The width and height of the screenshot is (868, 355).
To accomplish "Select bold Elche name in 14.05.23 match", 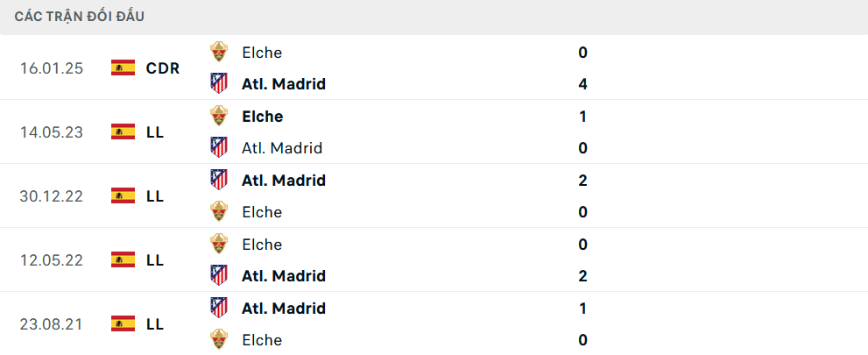I will coord(263,117).
